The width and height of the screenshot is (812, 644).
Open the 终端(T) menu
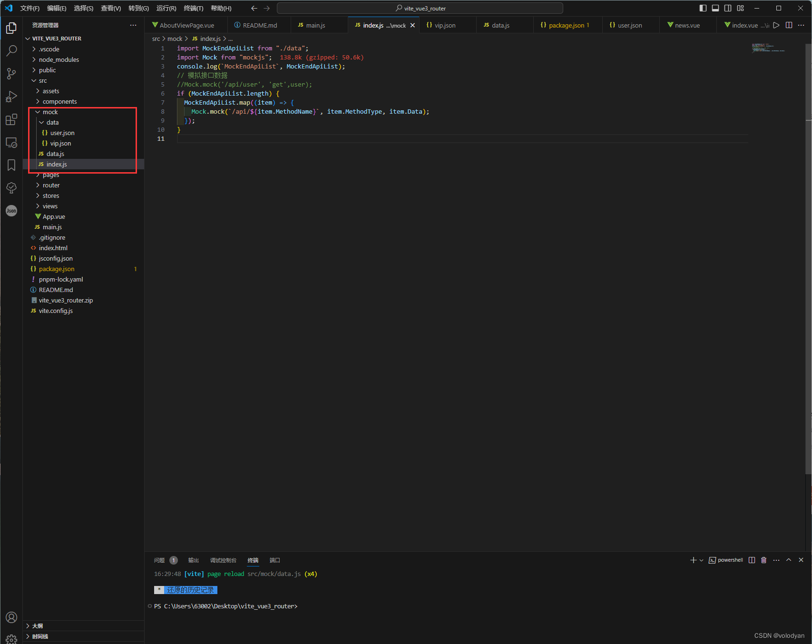193,8
